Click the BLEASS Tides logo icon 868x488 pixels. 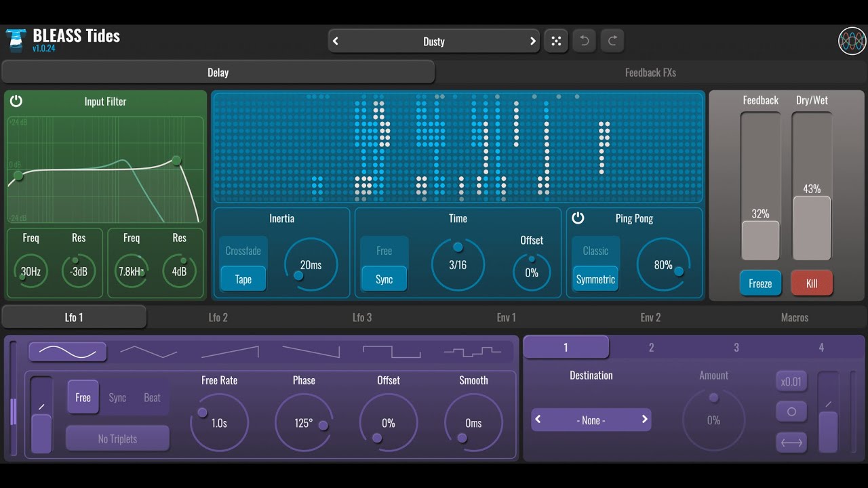[x=16, y=40]
